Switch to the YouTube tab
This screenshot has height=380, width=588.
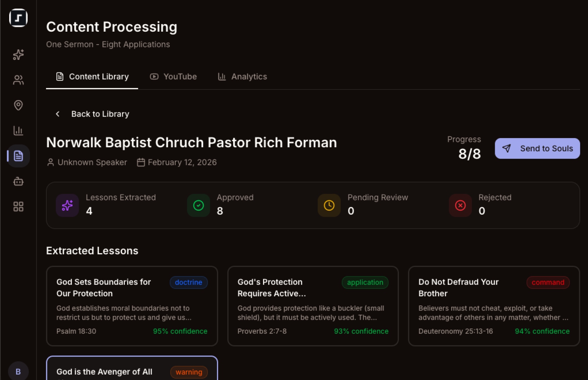(173, 77)
